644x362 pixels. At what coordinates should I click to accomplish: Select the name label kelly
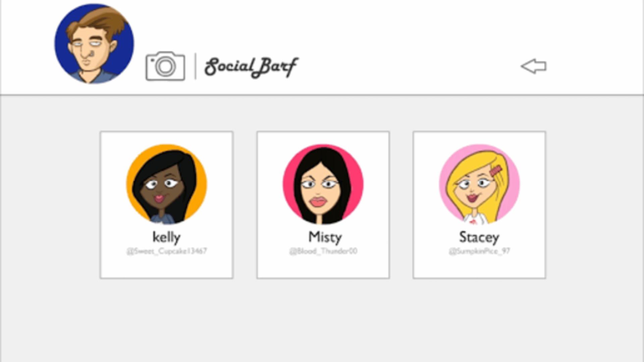(x=166, y=237)
